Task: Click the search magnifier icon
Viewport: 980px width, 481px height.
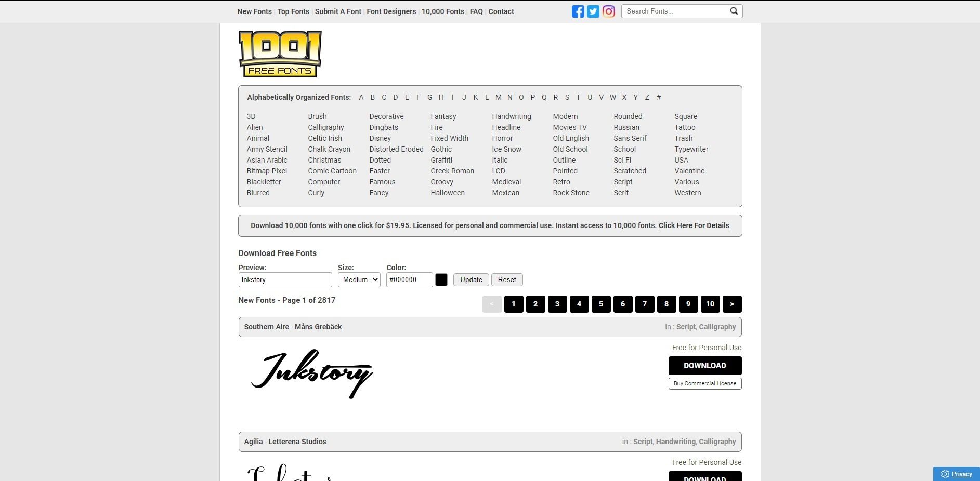Action: (x=734, y=11)
